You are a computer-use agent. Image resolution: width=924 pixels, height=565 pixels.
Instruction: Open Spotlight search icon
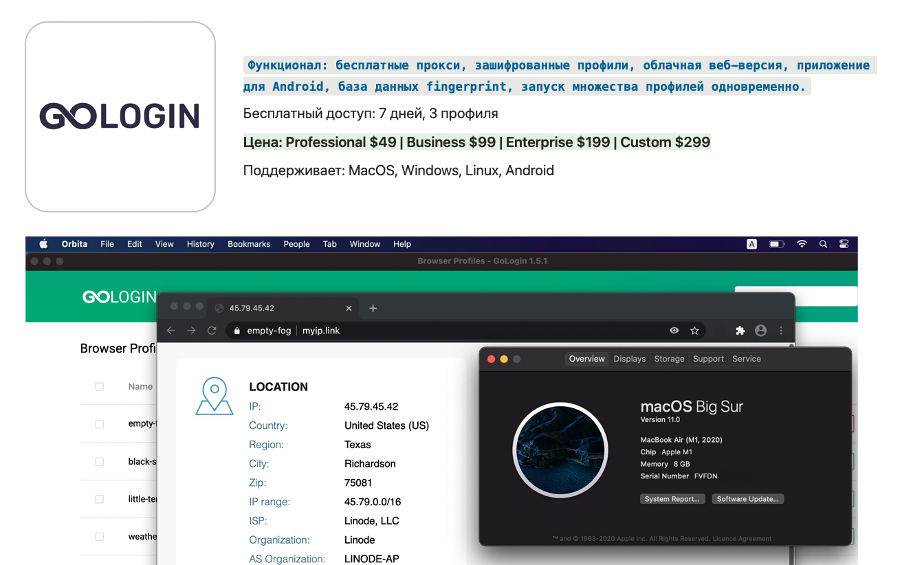click(823, 244)
